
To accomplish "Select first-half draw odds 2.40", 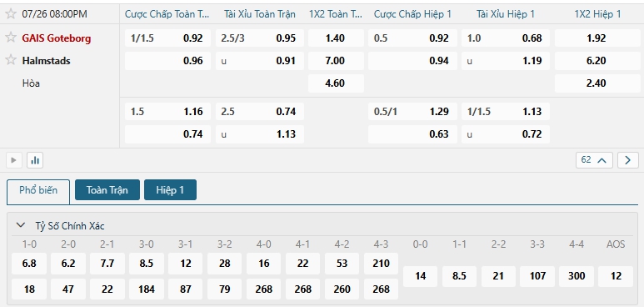I will coord(597,83).
